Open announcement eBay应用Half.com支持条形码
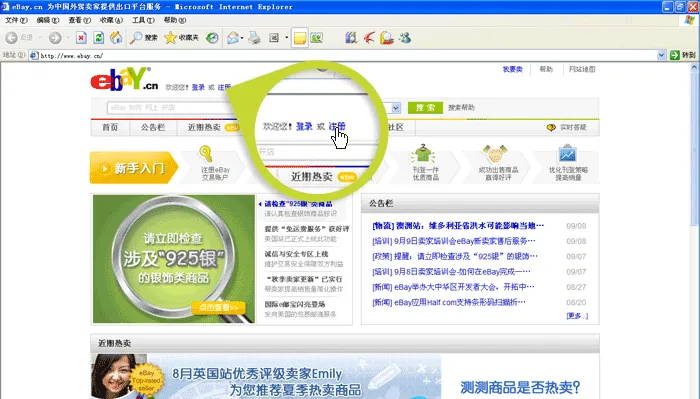The height and width of the screenshot is (399, 700). (449, 302)
